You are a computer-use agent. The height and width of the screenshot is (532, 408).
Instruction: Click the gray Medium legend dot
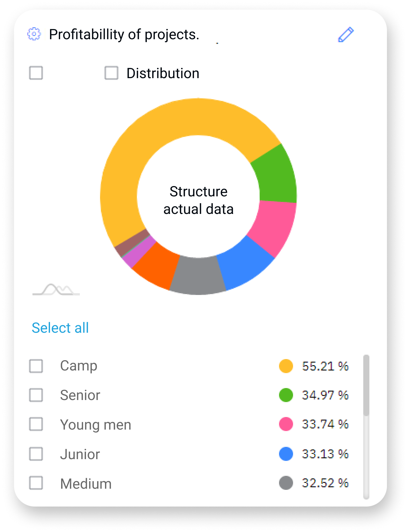(286, 483)
